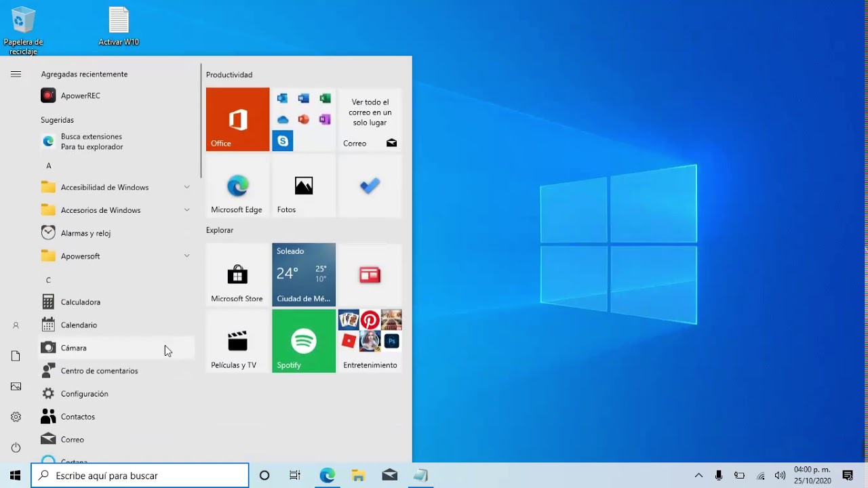Viewport: 868px width, 488px height.
Task: Open the taskbar clock and date
Action: click(812, 475)
